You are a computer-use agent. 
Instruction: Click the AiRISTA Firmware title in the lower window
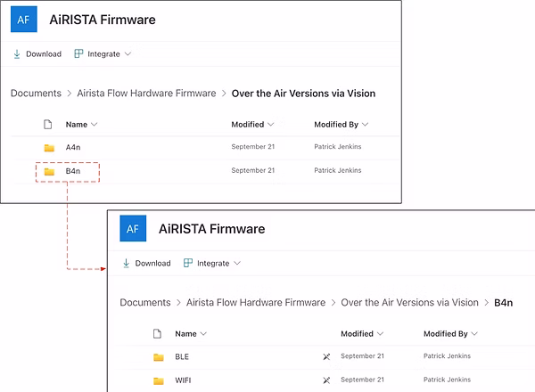[211, 229]
